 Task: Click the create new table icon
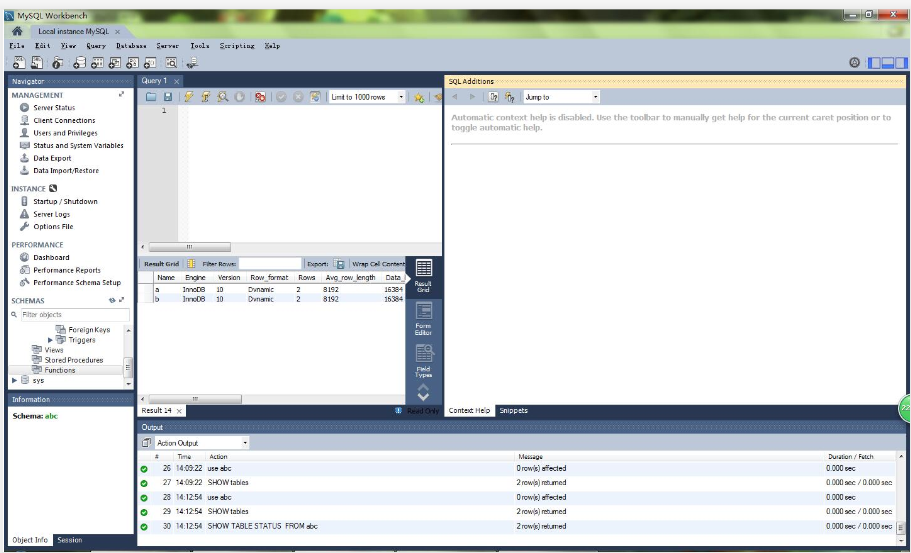[x=97, y=62]
